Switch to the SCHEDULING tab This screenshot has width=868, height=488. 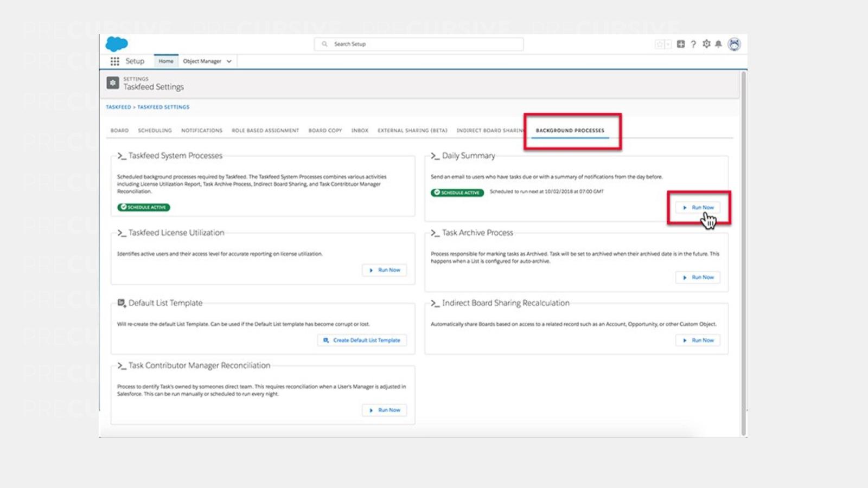pos(155,131)
